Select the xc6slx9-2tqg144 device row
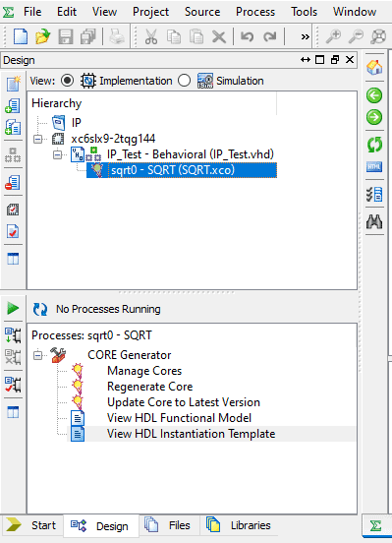Viewport: 392px width, 543px height. [x=113, y=139]
